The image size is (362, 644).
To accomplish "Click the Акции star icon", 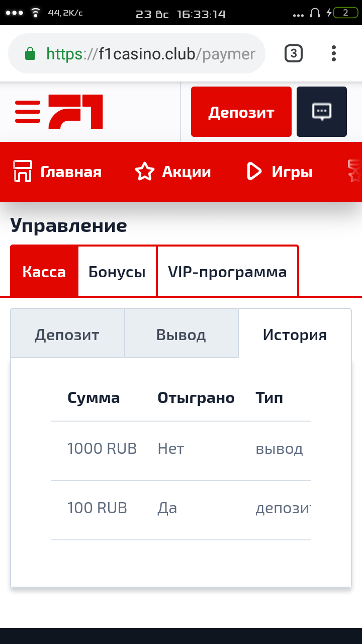I will pyautogui.click(x=145, y=172).
